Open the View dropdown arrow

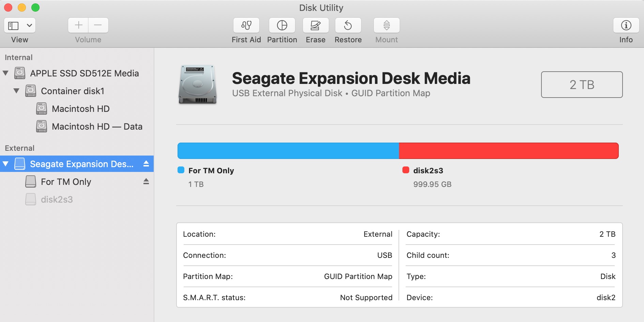tap(29, 26)
